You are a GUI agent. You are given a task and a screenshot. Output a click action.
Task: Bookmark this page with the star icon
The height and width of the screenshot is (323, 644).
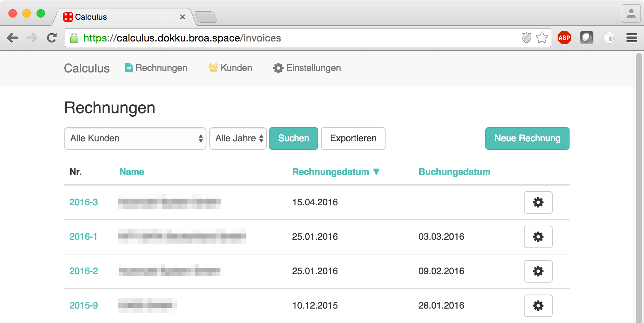pyautogui.click(x=542, y=38)
